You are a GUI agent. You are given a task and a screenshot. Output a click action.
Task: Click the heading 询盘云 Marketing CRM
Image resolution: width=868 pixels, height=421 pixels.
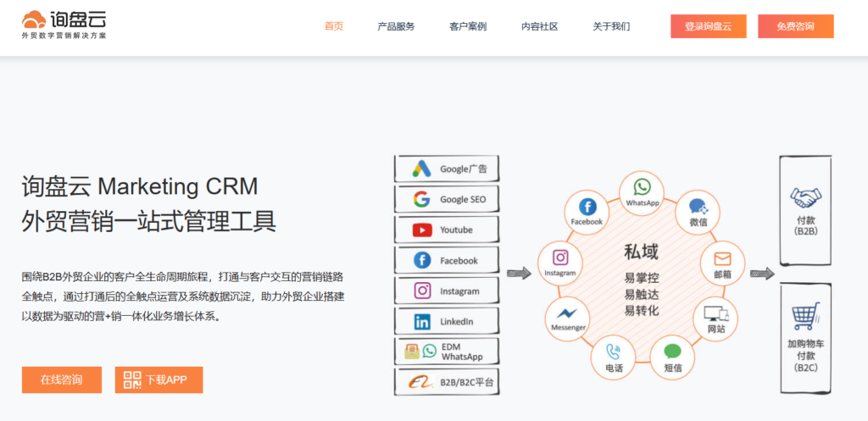tap(140, 186)
